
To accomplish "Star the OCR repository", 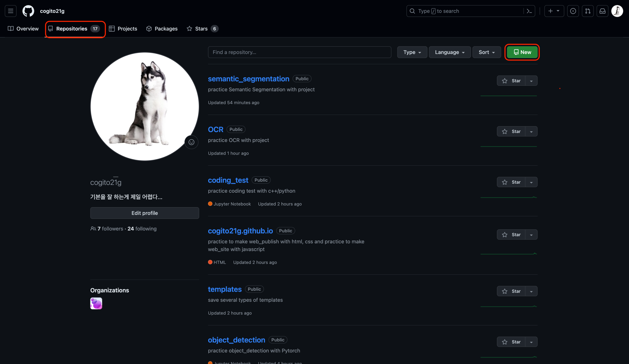I will pyautogui.click(x=511, y=131).
